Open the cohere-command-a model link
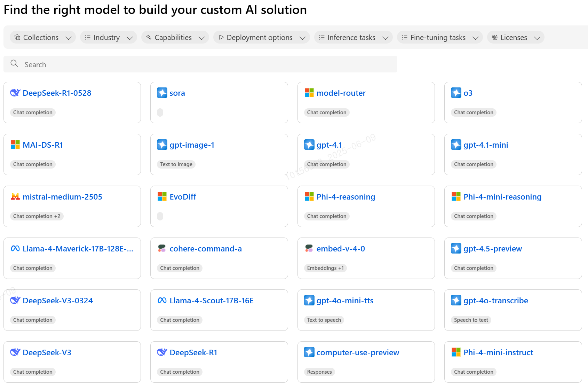The width and height of the screenshot is (588, 389). [206, 249]
